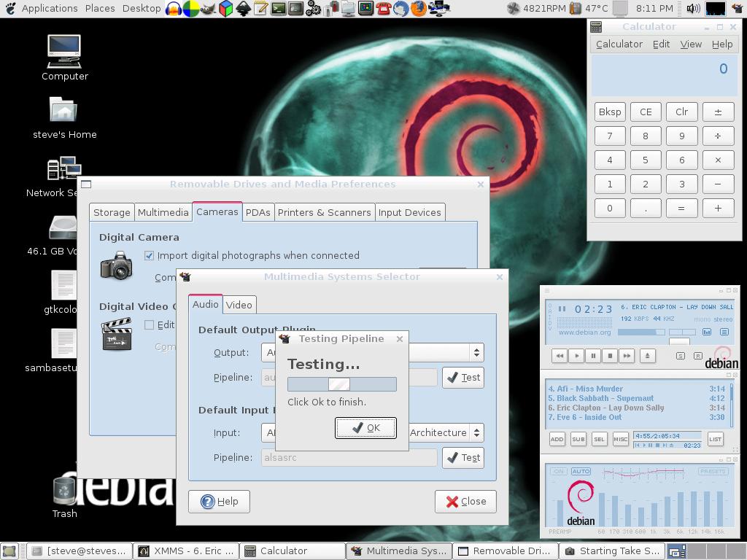Click the XMMS volume slider
The image size is (747, 560).
641,332
